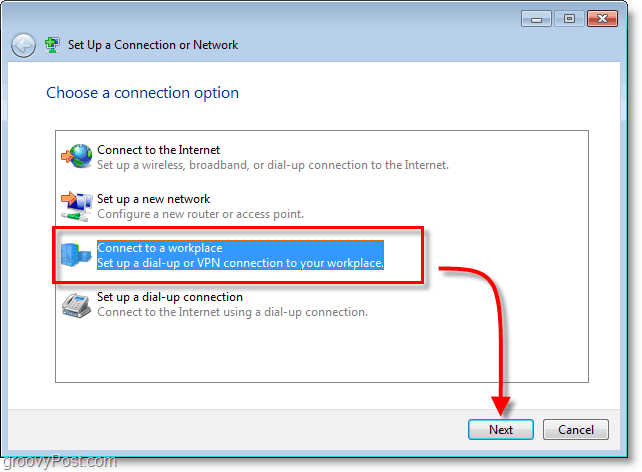Click the blue workplace building icon
This screenshot has width=642, height=472.
(x=76, y=254)
